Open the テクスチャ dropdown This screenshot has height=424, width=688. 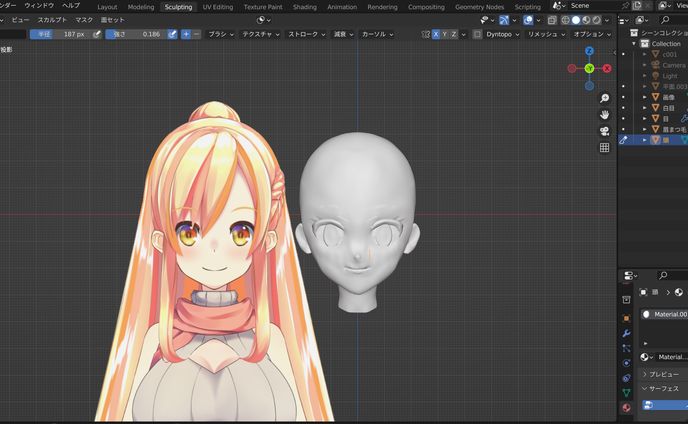pos(261,34)
